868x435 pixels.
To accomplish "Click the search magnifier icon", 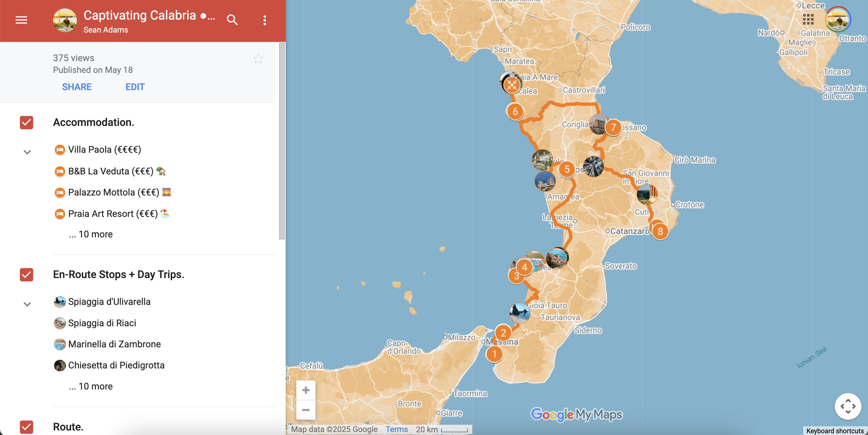I will pos(232,20).
